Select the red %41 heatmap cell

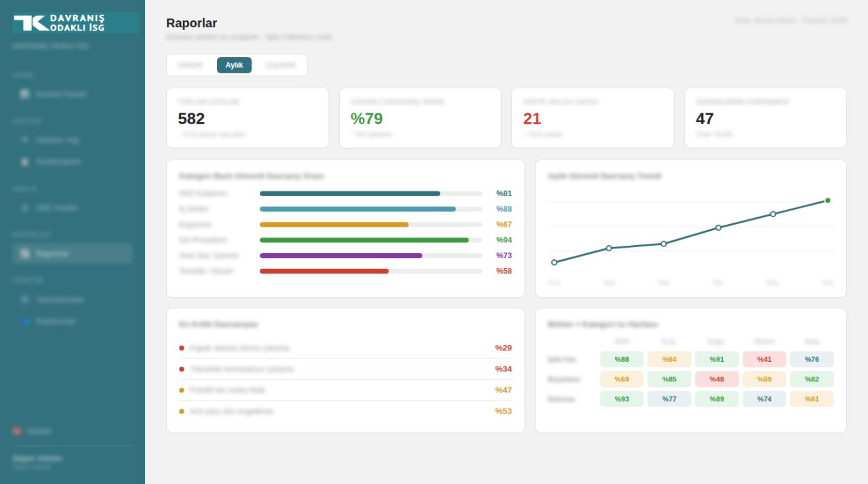coord(764,359)
